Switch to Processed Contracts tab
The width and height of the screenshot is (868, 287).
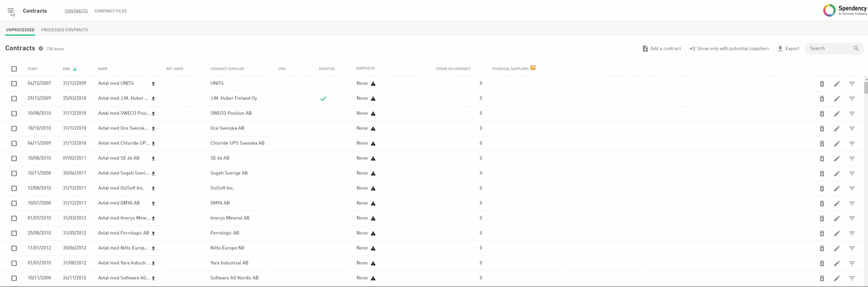(65, 30)
